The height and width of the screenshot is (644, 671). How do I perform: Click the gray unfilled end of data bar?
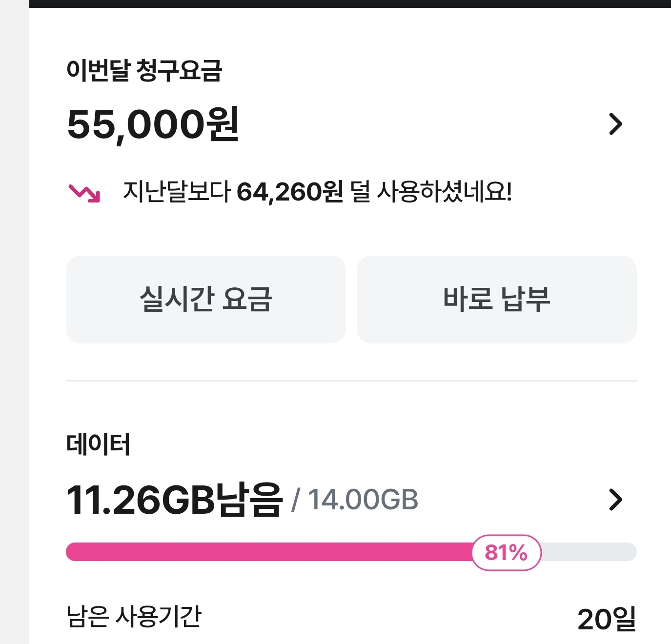(x=590, y=552)
